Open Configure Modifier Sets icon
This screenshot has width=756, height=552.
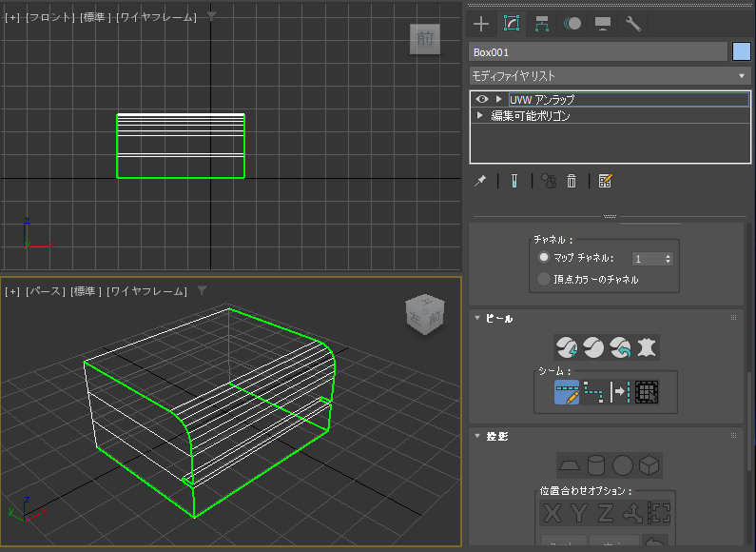605,181
